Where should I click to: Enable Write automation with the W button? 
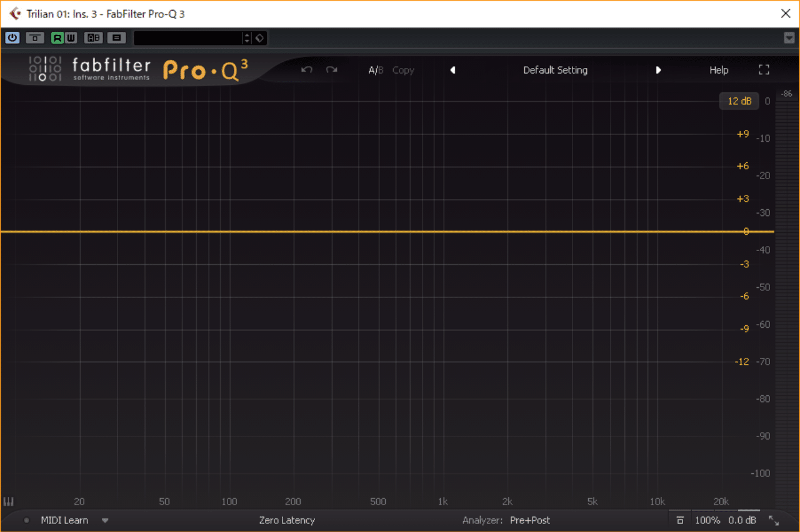click(71, 38)
